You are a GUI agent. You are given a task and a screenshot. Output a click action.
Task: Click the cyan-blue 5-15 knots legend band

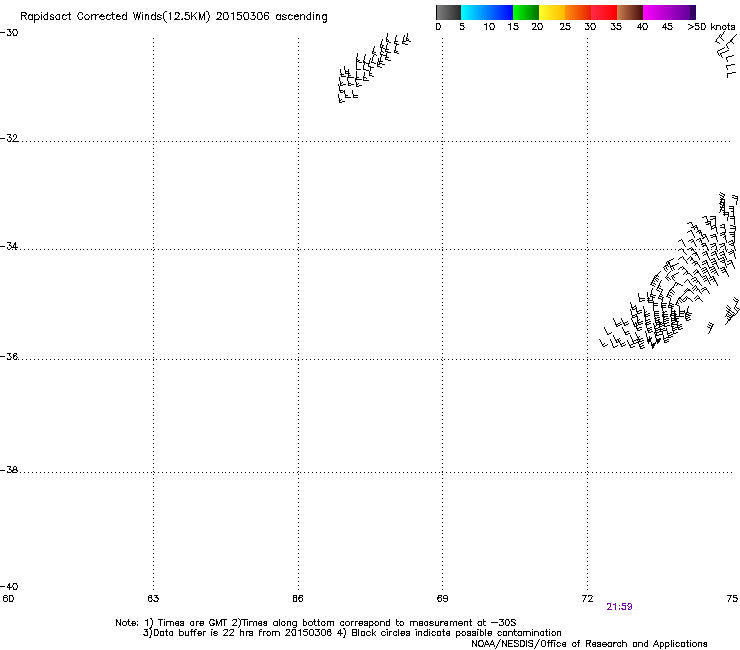pyautogui.click(x=487, y=12)
